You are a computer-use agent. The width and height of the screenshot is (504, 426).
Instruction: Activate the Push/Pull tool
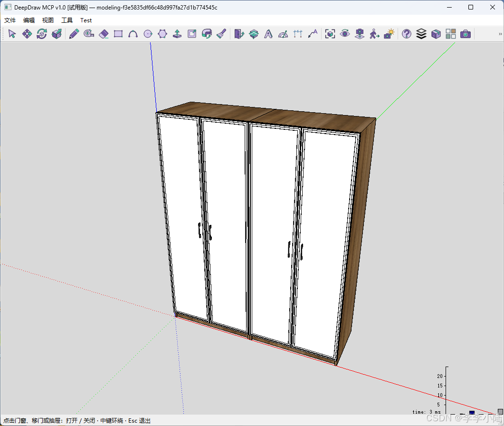[x=177, y=34]
